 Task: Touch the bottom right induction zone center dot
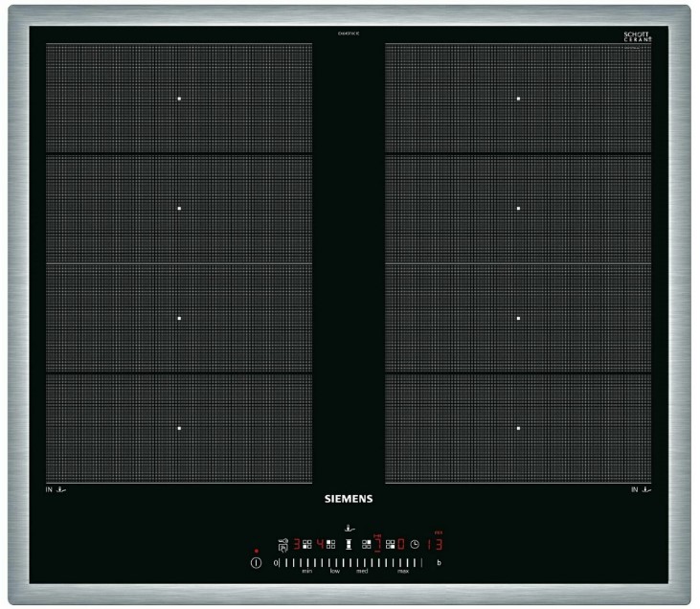[x=518, y=428]
